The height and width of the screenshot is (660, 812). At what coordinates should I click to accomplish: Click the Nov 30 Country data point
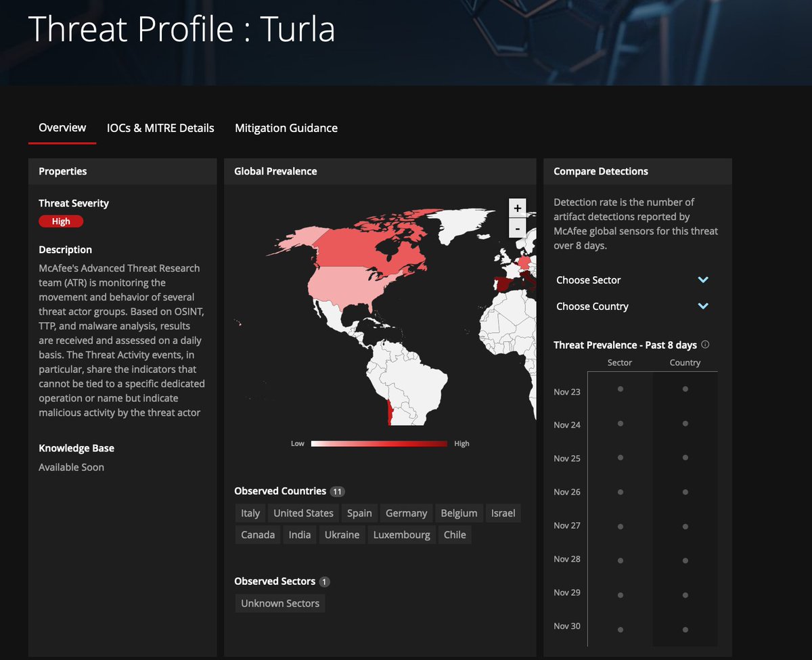[685, 630]
